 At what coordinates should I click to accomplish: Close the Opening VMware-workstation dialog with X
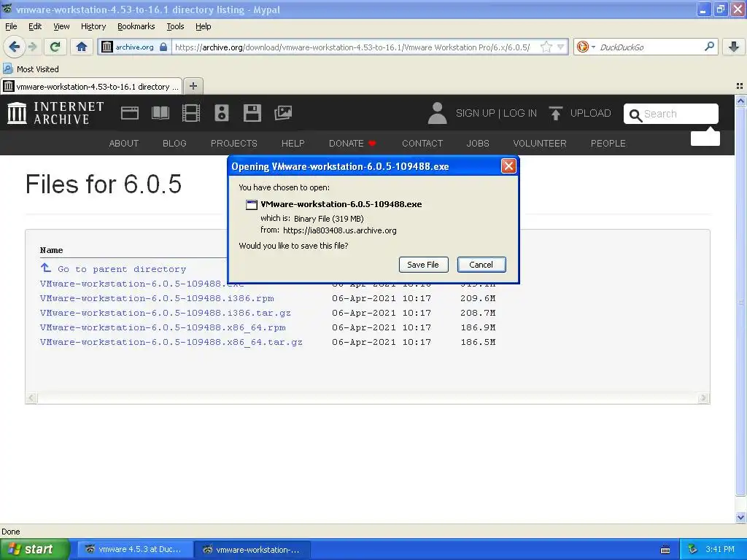coord(508,166)
